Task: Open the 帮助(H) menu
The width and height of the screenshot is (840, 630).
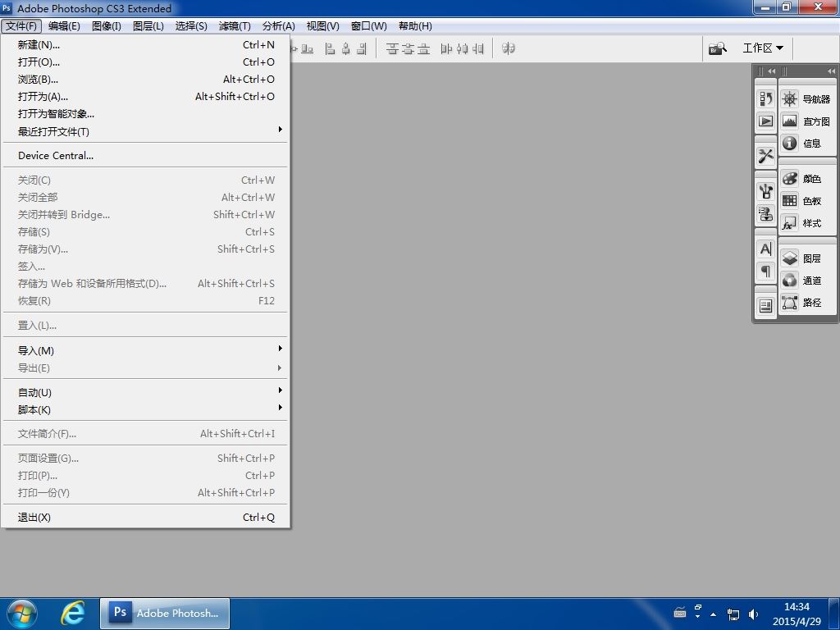Action: pyautogui.click(x=415, y=25)
